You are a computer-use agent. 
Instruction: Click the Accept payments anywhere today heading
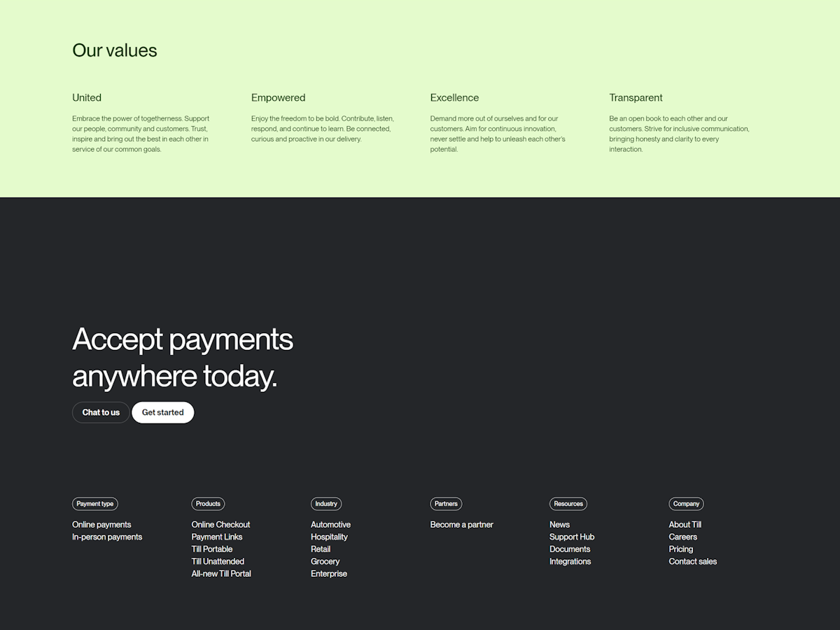[183, 358]
